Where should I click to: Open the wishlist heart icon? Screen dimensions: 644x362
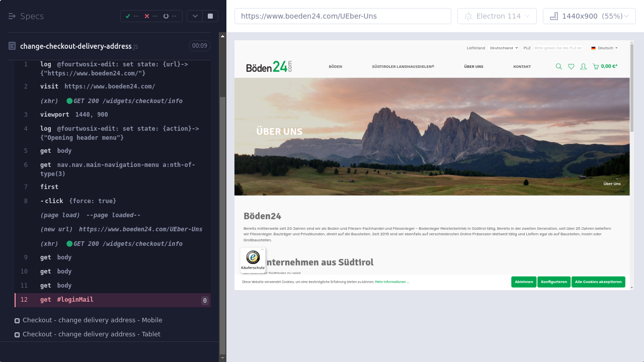tap(571, 66)
